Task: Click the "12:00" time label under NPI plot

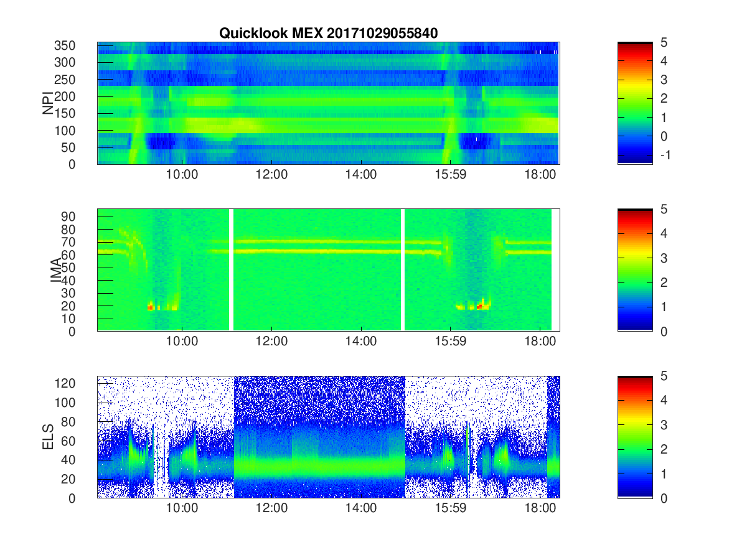Action: [x=271, y=175]
